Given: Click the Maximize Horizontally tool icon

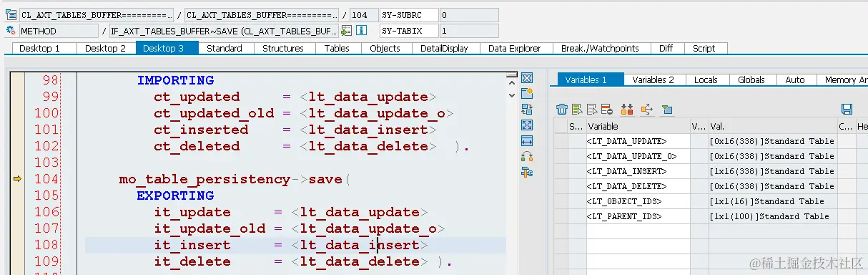Looking at the screenshot, I should coord(527,140).
